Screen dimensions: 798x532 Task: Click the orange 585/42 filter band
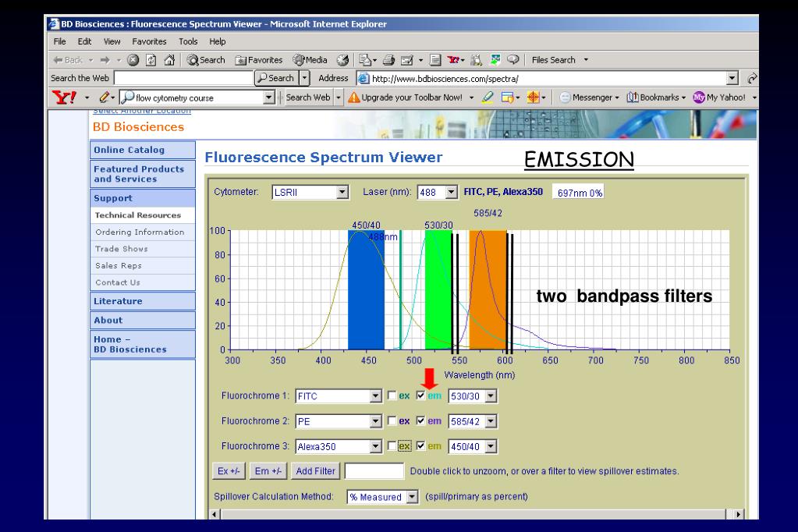[x=488, y=290]
